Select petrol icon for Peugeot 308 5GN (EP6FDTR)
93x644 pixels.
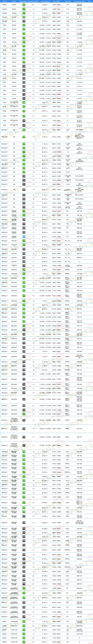coord(24,168)
